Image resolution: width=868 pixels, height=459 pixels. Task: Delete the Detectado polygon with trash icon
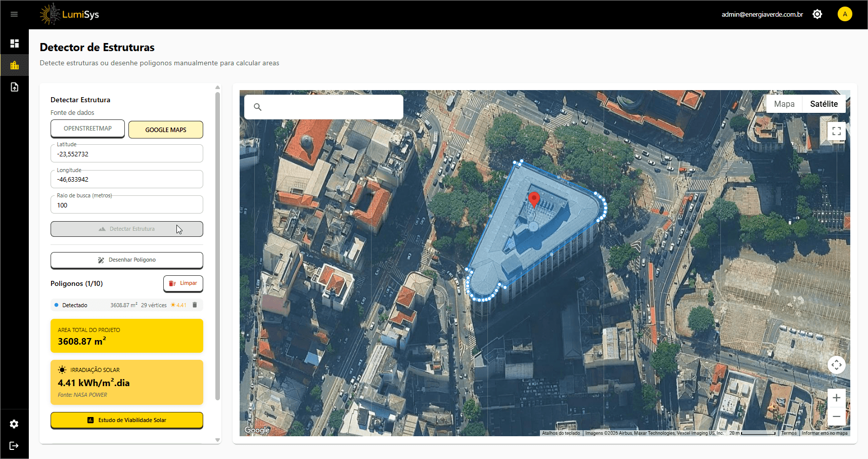[195, 305]
